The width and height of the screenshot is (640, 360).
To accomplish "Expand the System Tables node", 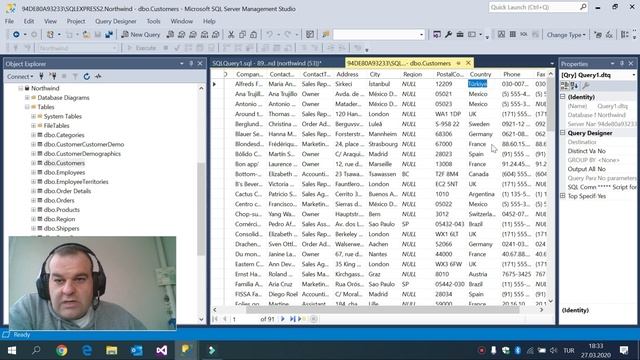I will (33, 116).
